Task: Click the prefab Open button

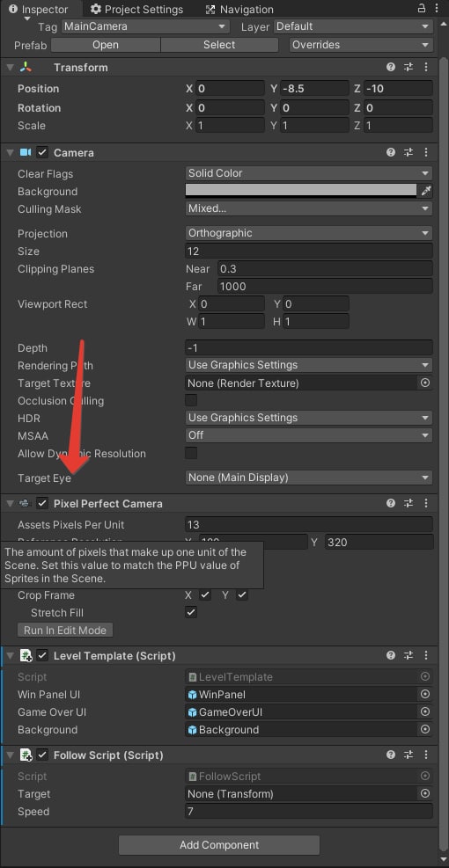Action: (x=106, y=45)
